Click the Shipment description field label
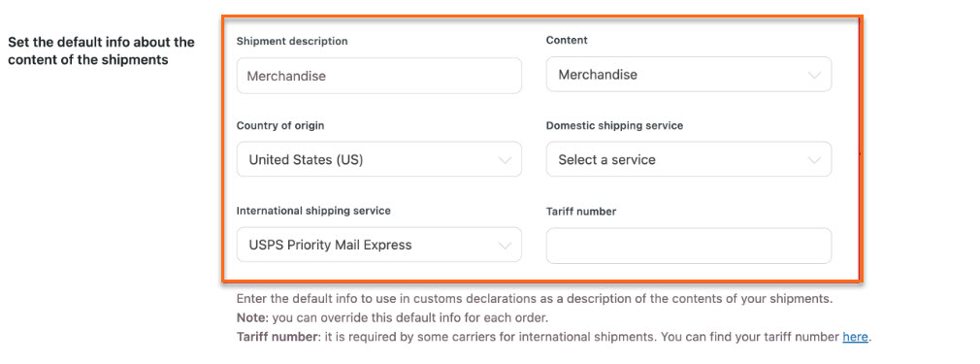Viewport: 980px width, 364px height. click(x=292, y=42)
